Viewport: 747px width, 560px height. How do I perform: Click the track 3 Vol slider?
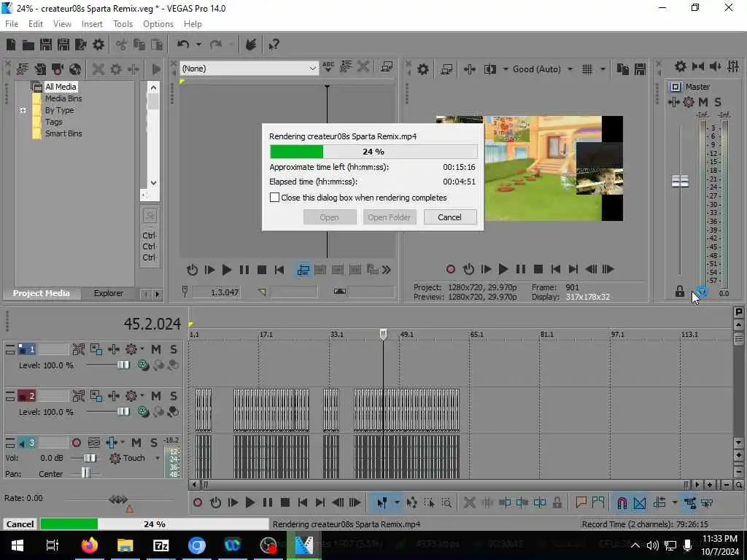(x=90, y=458)
